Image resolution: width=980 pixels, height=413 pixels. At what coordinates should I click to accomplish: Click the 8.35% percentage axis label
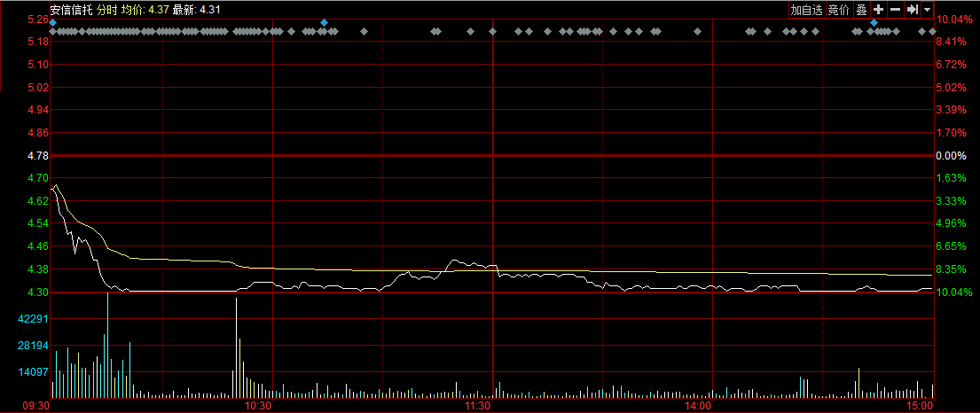[951, 269]
